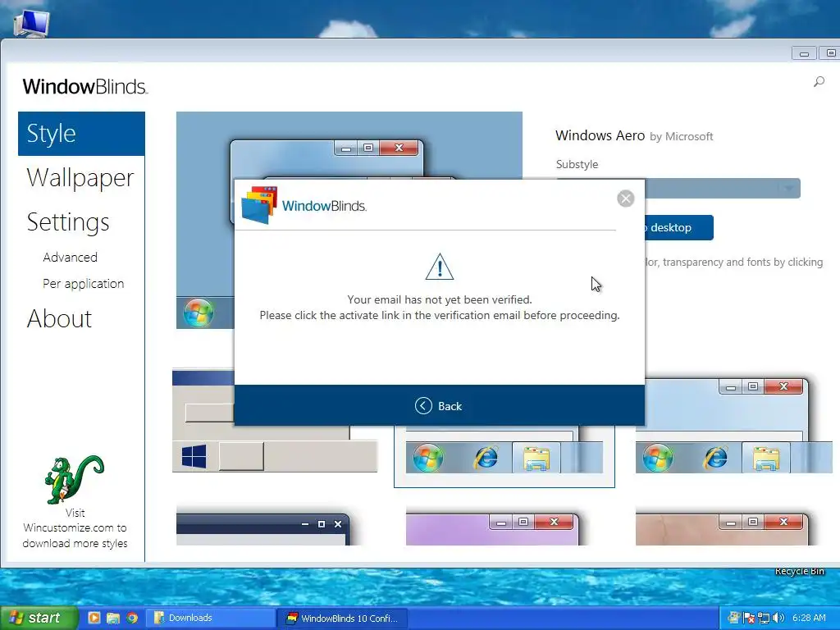
Task: Select the Per application item
Action: pyautogui.click(x=83, y=283)
